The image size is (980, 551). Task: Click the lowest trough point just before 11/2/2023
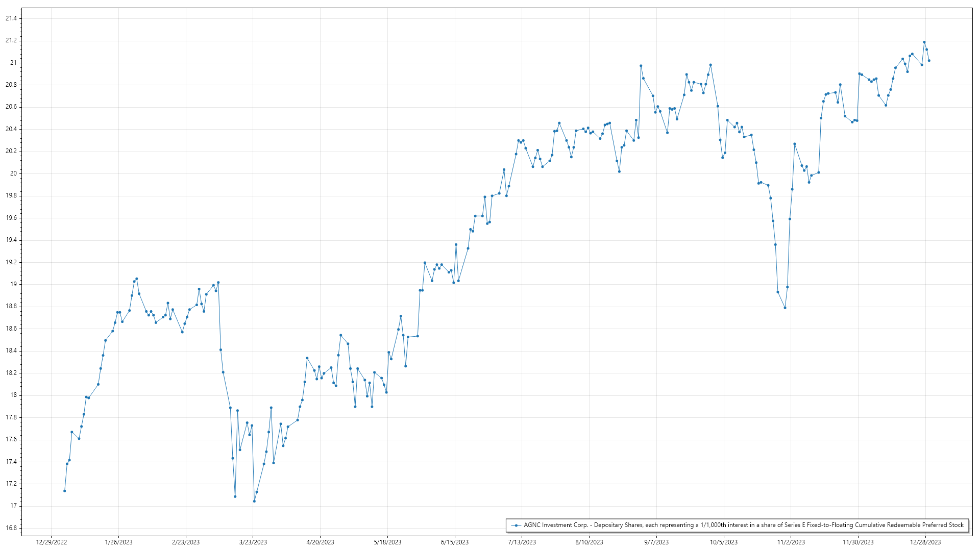point(785,308)
